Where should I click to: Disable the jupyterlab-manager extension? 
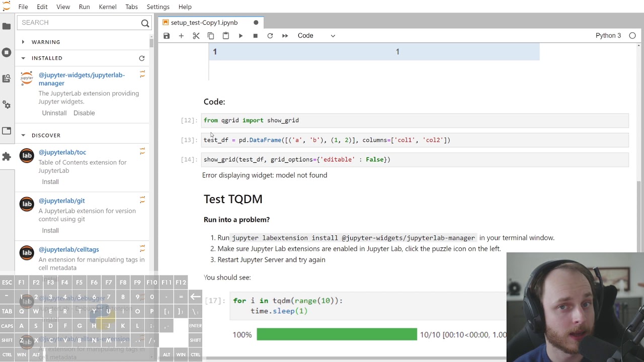point(84,113)
